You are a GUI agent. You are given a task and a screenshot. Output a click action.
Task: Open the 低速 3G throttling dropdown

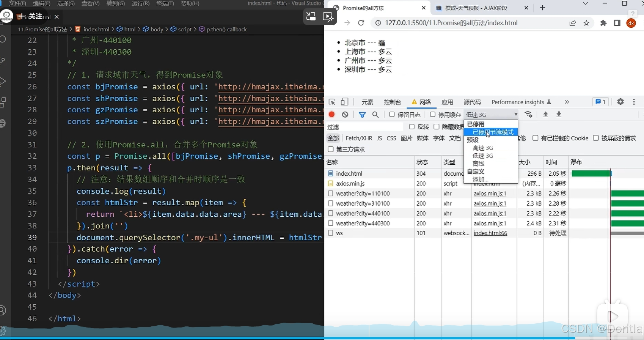coord(491,115)
